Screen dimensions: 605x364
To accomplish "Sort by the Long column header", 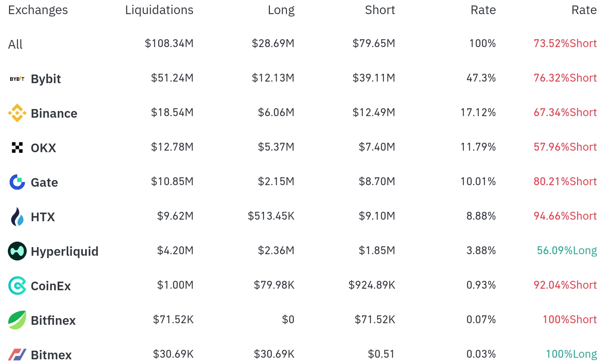I will tap(281, 10).
